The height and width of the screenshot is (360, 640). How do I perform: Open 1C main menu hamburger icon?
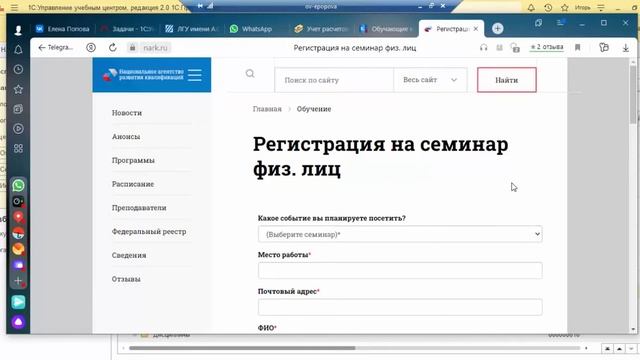pos(14,7)
